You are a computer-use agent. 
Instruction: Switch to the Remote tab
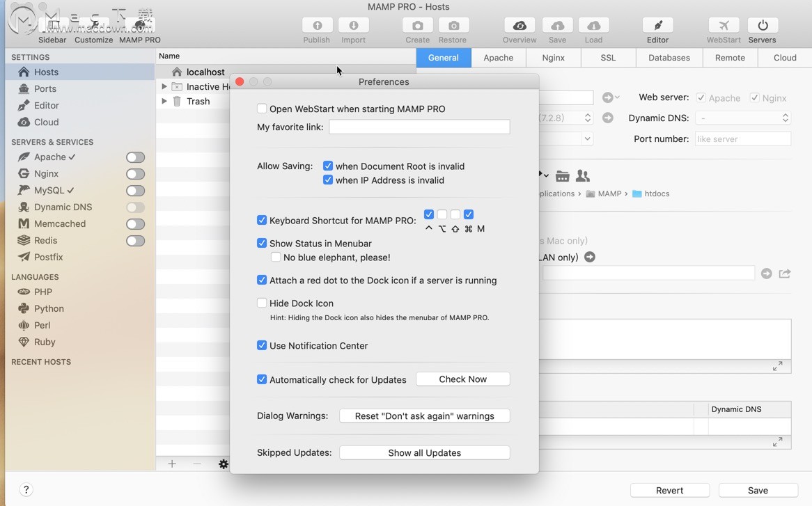point(731,58)
